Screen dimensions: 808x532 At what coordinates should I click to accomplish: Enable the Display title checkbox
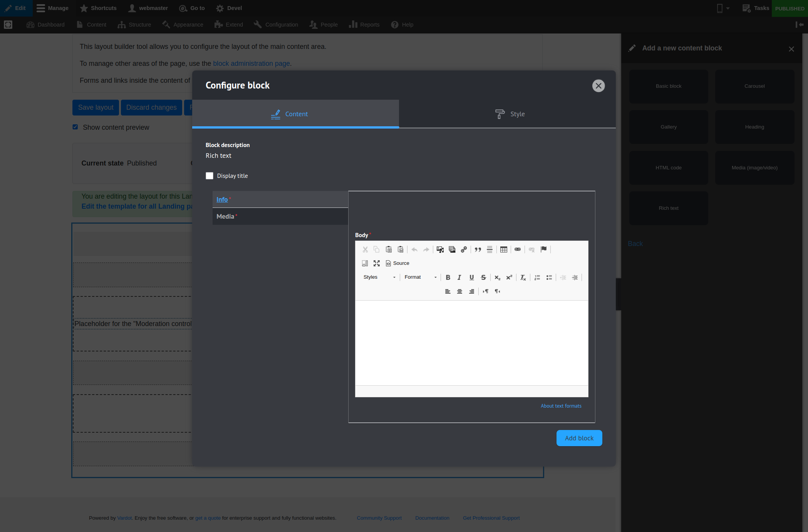pos(210,176)
